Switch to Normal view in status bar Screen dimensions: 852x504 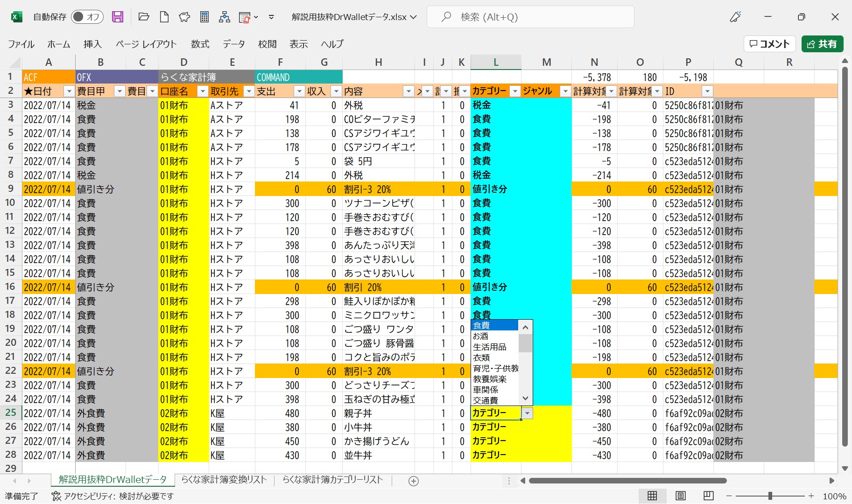[x=652, y=496]
